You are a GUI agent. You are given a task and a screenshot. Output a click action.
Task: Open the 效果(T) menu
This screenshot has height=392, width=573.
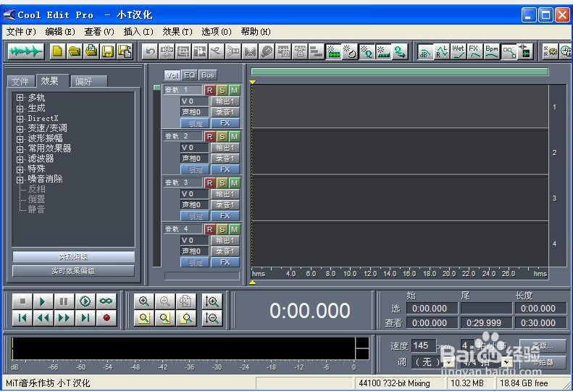pos(177,32)
